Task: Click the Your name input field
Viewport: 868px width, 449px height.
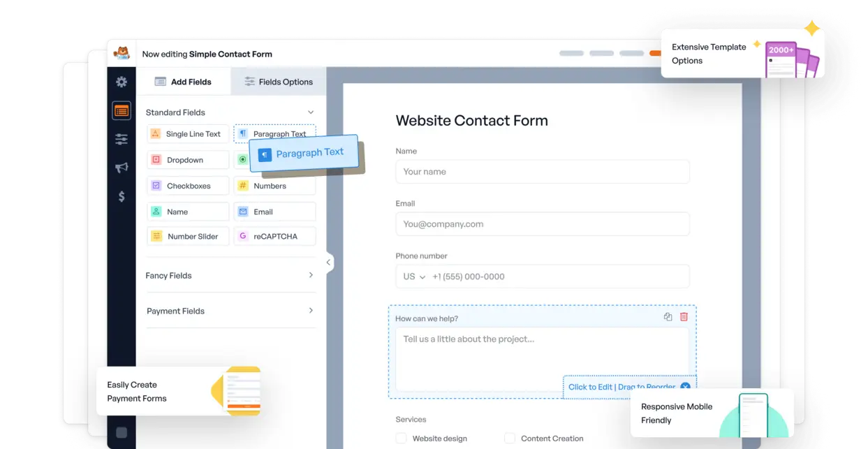Action: click(x=543, y=172)
